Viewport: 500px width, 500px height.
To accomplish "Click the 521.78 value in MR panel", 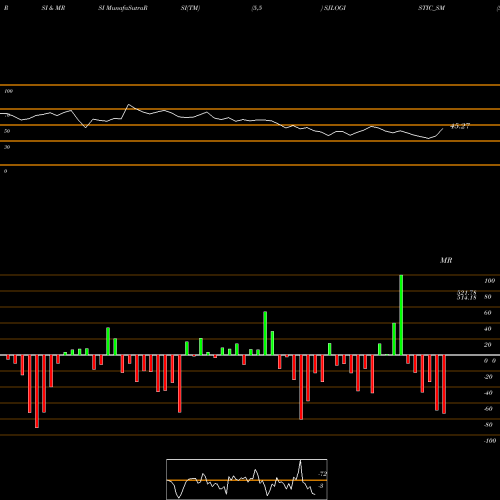I will [x=466, y=293].
